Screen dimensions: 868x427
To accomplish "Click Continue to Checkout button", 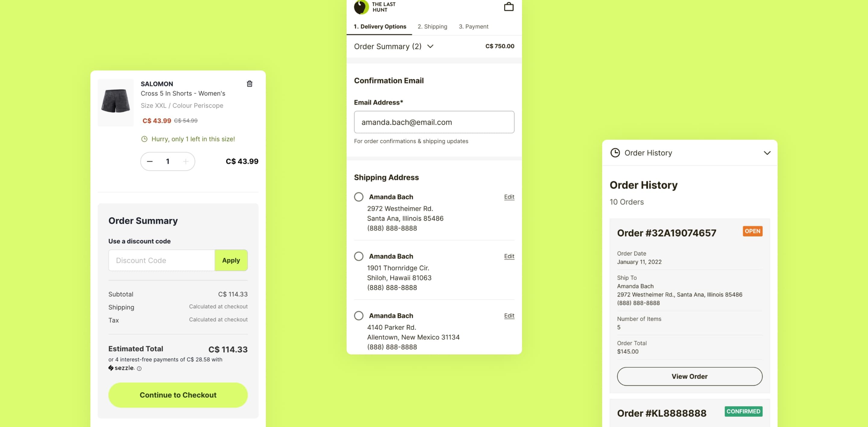I will click(x=178, y=394).
